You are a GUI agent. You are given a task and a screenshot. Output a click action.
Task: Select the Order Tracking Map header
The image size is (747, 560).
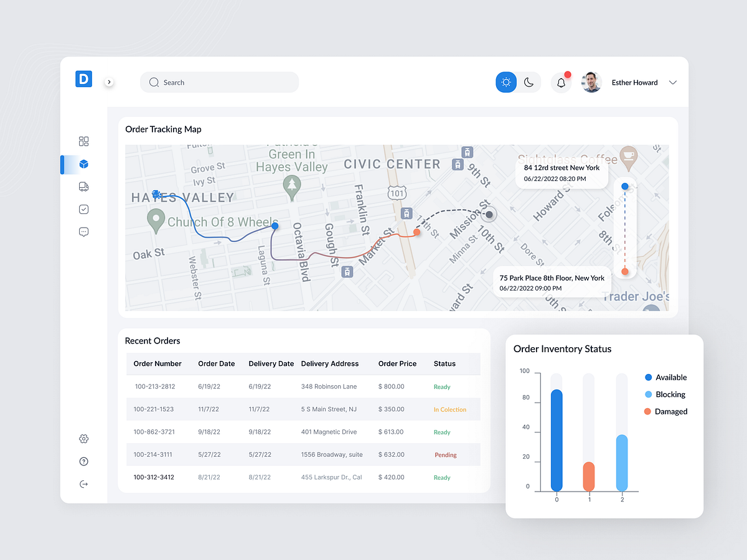pos(163,129)
